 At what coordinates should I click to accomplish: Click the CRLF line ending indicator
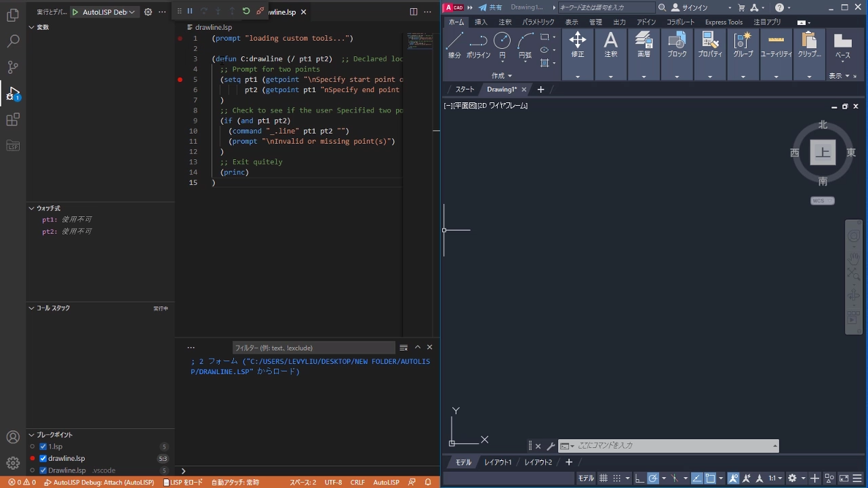tap(357, 483)
